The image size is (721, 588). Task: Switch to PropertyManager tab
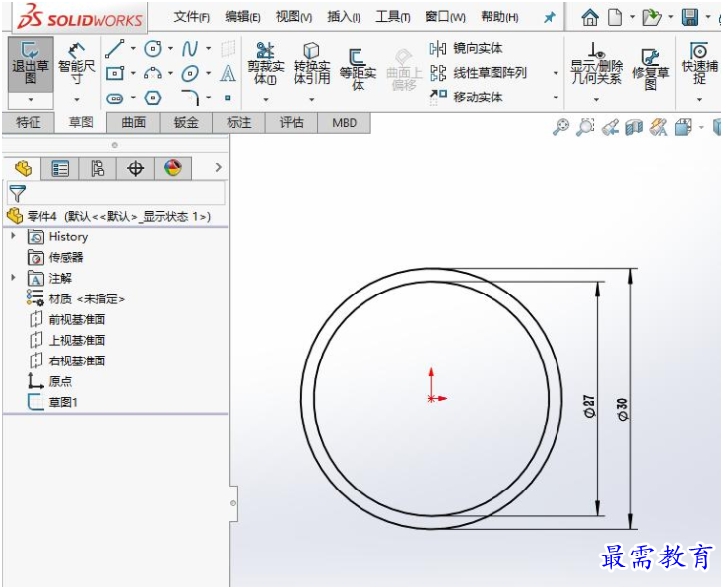coord(60,168)
